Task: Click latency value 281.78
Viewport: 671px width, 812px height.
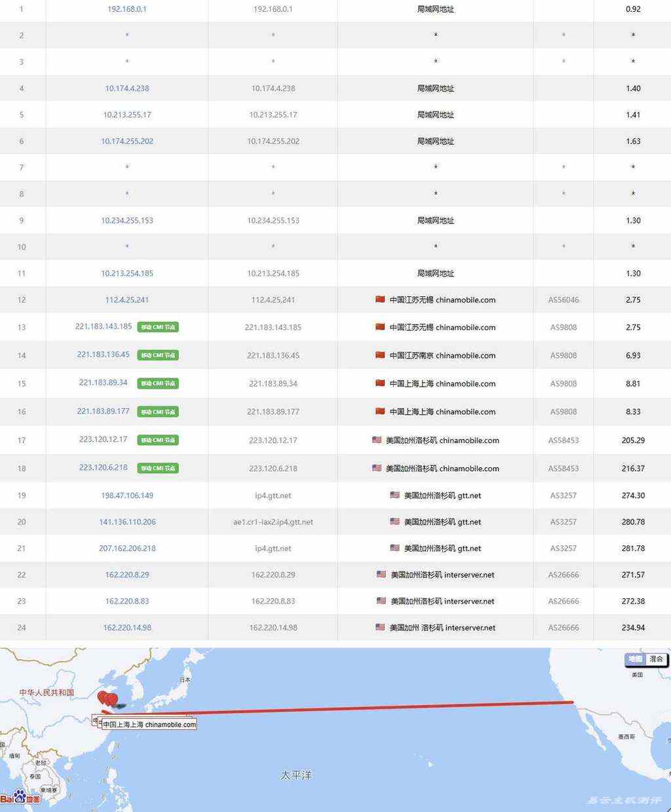Action: tap(633, 548)
